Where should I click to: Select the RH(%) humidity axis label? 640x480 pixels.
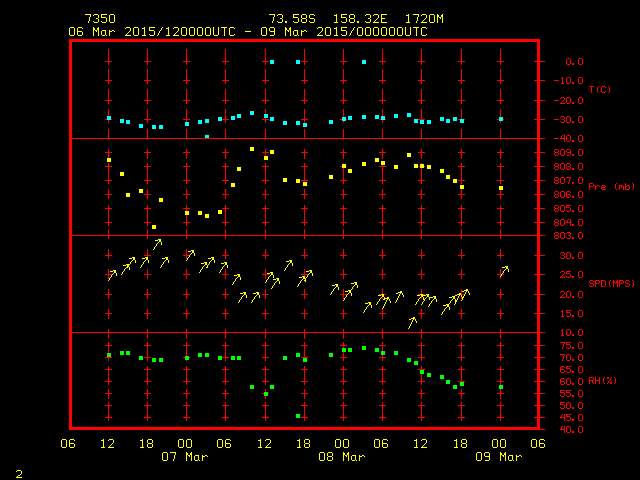pyautogui.click(x=599, y=381)
